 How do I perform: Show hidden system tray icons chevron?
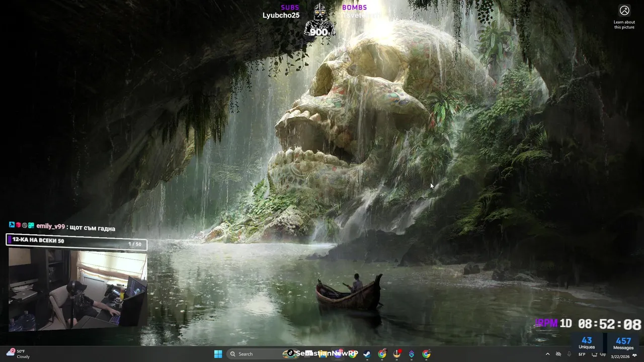(548, 354)
